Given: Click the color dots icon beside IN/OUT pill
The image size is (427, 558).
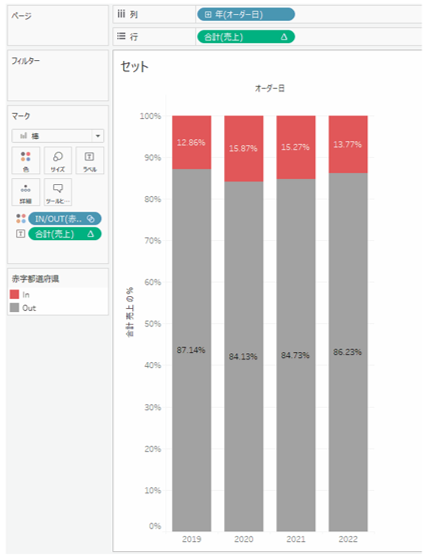Looking at the screenshot, I should (21, 219).
